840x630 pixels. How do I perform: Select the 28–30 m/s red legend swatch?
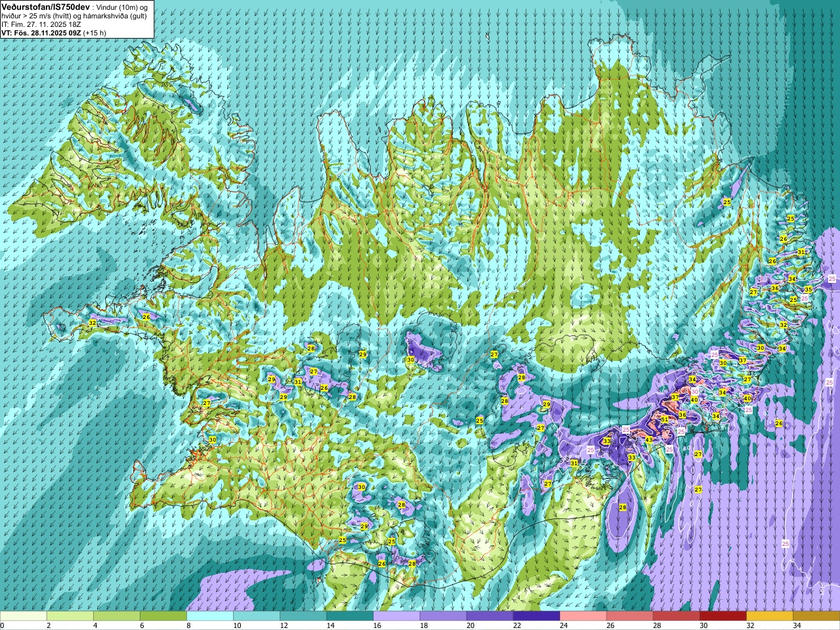(676, 616)
